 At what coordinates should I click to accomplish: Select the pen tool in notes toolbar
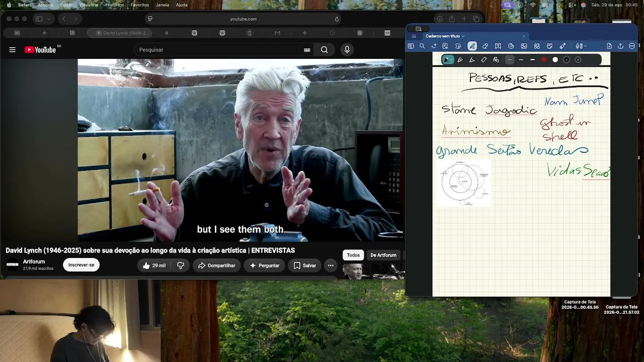472,46
